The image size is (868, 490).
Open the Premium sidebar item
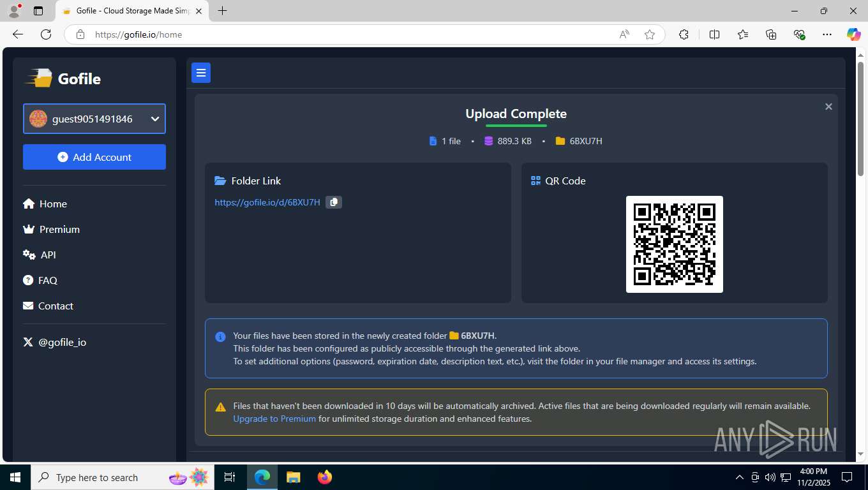point(51,230)
